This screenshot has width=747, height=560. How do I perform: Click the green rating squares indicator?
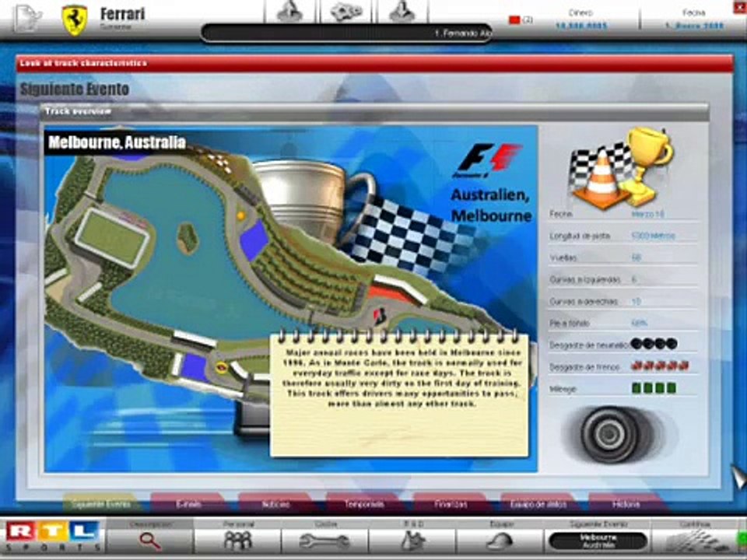(x=654, y=388)
